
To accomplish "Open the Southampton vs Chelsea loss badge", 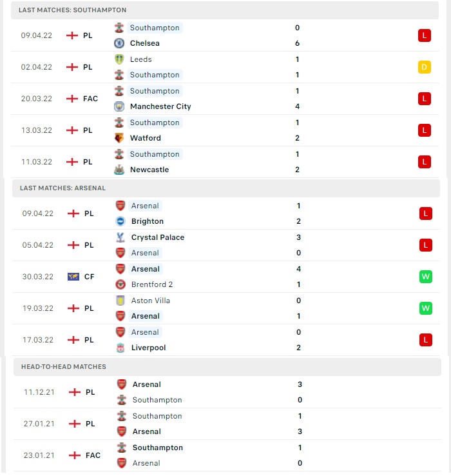I will 425,35.
